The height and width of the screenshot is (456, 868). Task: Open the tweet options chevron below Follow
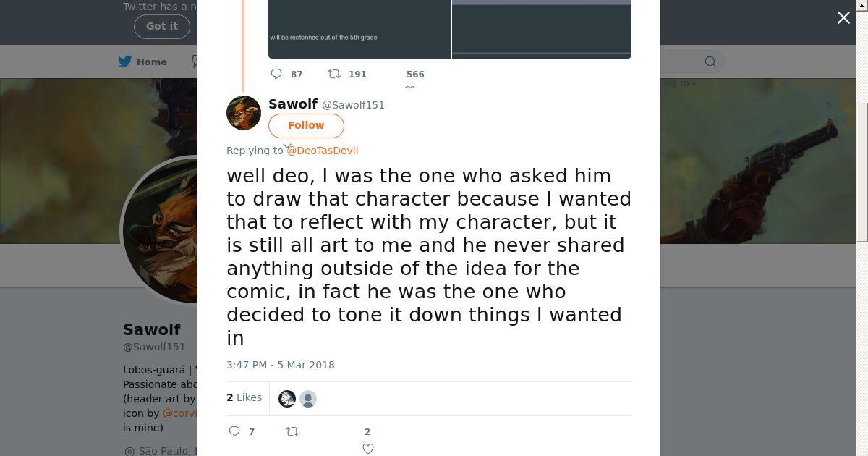[287, 147]
